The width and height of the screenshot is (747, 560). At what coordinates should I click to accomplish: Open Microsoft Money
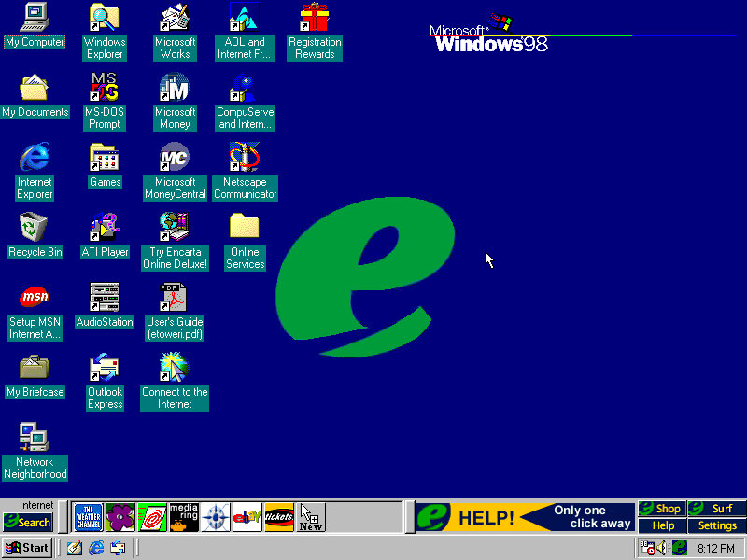point(175,89)
